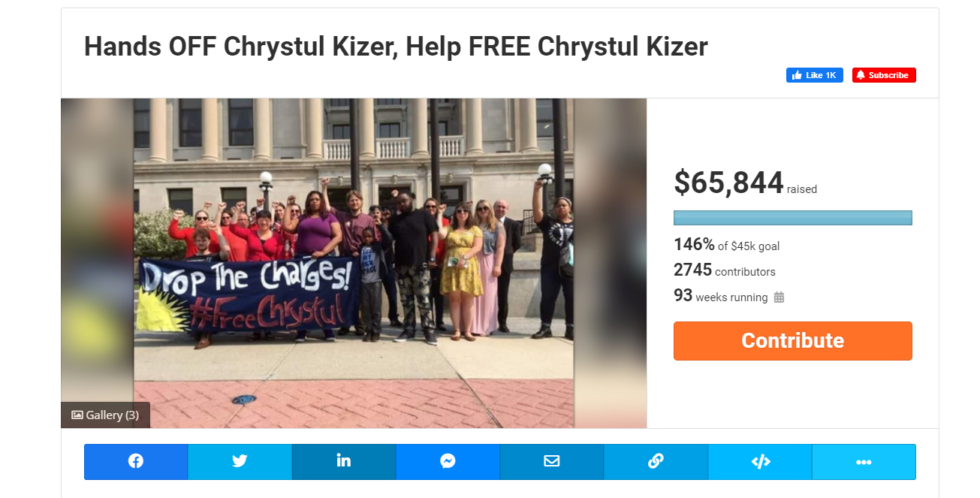Share the campaign on LinkedIn
The width and height of the screenshot is (980, 498).
344,461
